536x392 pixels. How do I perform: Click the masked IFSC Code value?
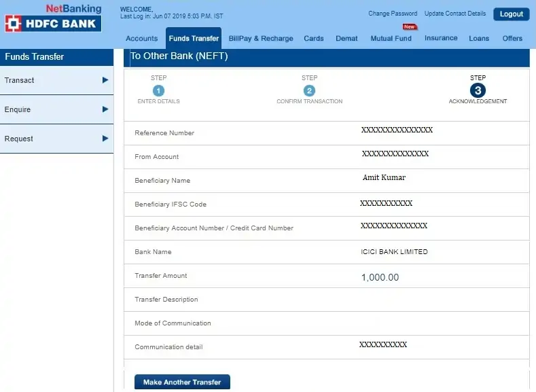(387, 203)
